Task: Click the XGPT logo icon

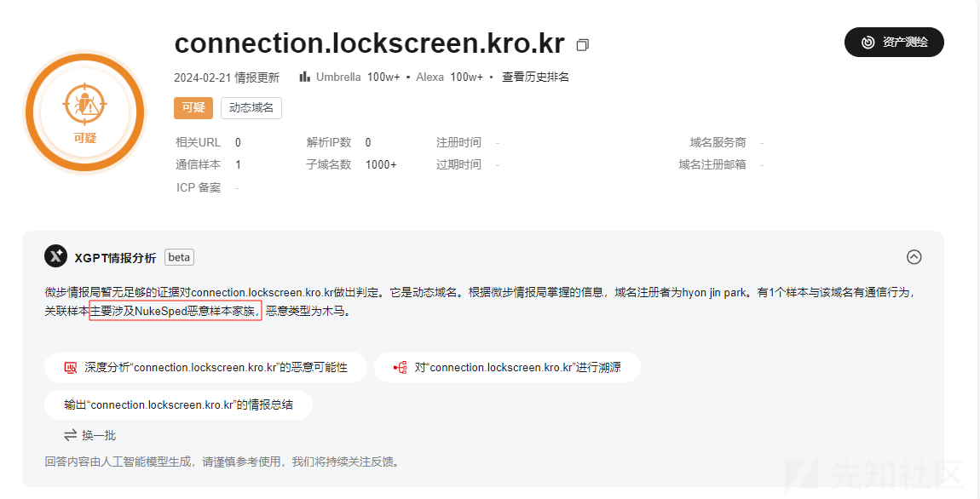Action: tap(55, 256)
